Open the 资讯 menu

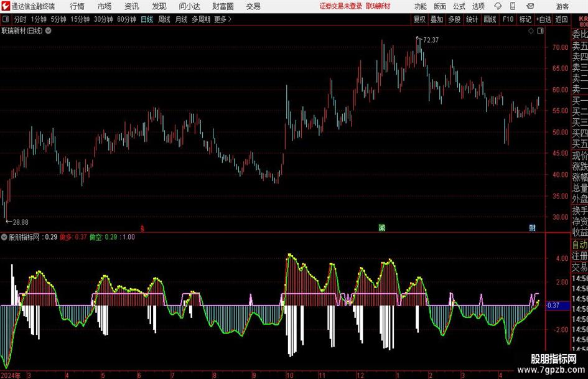point(132,6)
